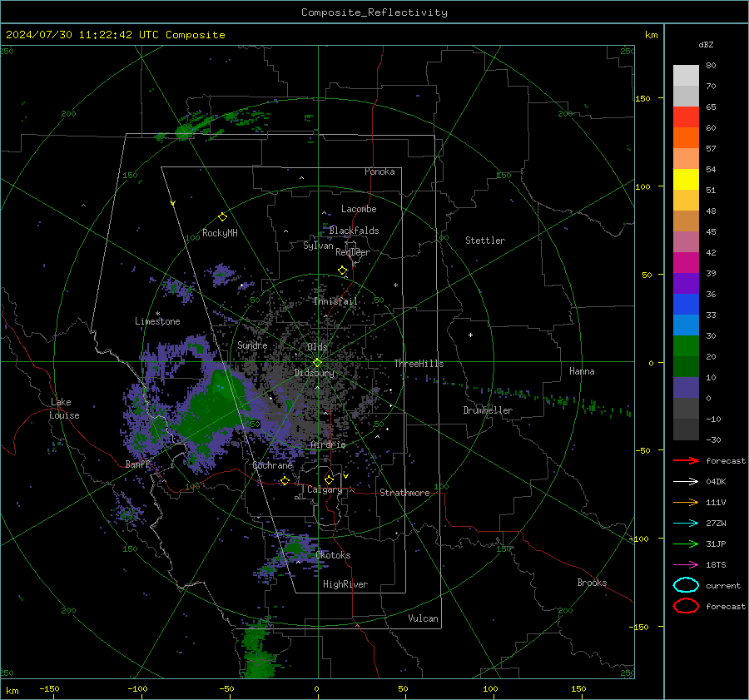
Task: Click the Limestone label
Action: coord(157,321)
